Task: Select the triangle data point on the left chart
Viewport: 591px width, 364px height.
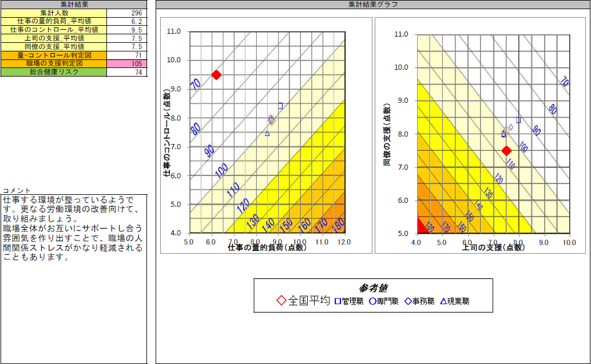Action: [x=267, y=134]
